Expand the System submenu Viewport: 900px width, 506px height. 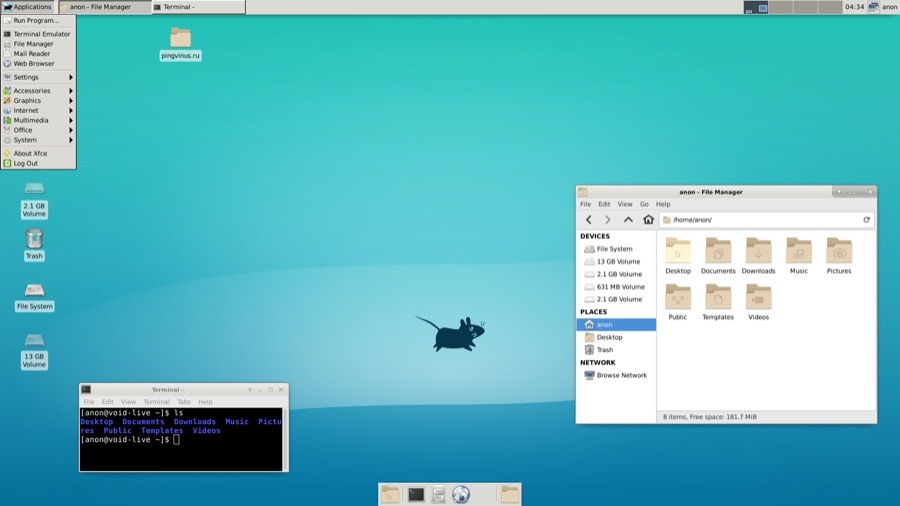click(38, 140)
